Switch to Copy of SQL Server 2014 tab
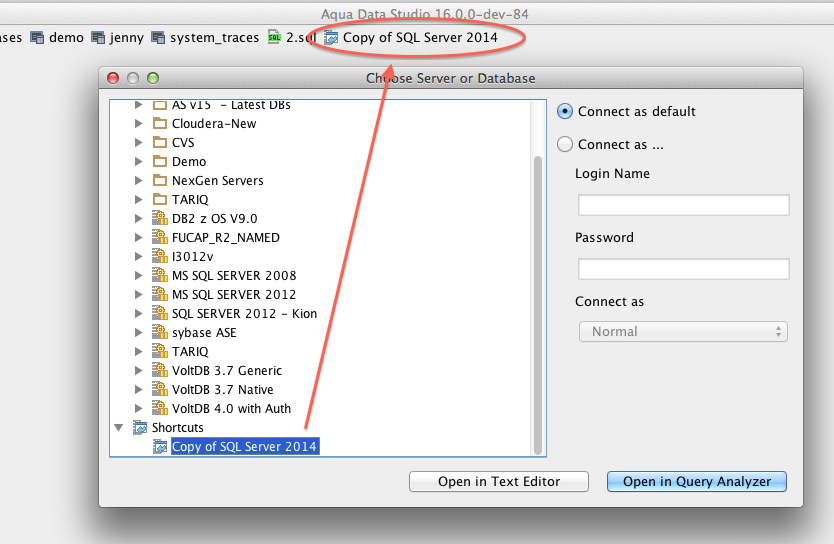This screenshot has width=834, height=544. [x=411, y=38]
